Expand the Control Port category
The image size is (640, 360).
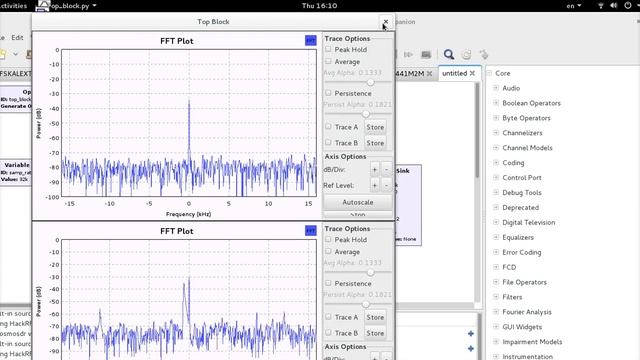496,178
